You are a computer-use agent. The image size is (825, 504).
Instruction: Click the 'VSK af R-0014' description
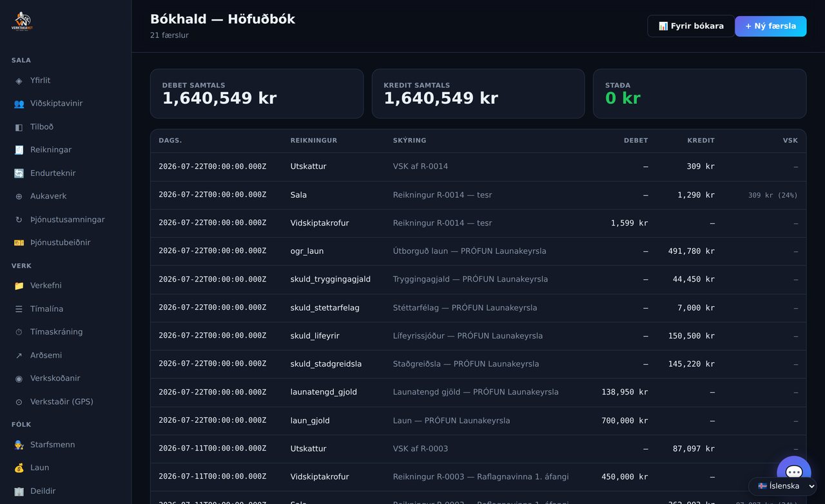point(420,166)
